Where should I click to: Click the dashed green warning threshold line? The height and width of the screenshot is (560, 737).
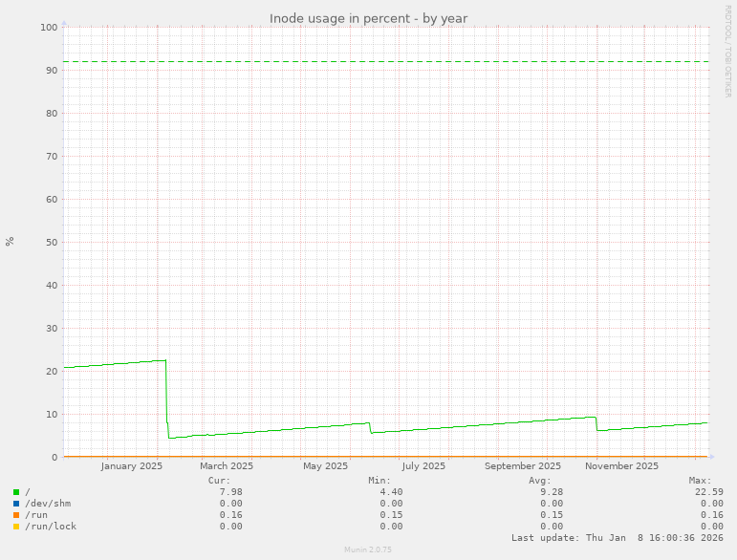click(386, 61)
